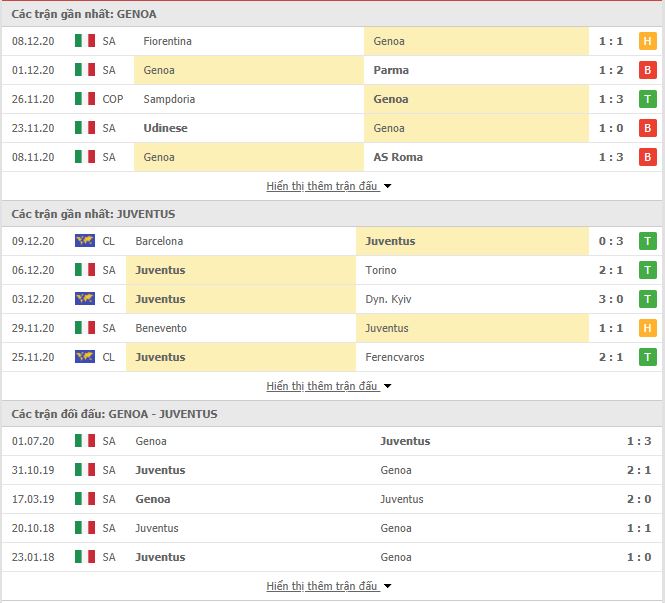Open 'Hiển thị thêm trận đấu' under Genoa
Viewport: 665px width, 603px height.
[x=322, y=186]
